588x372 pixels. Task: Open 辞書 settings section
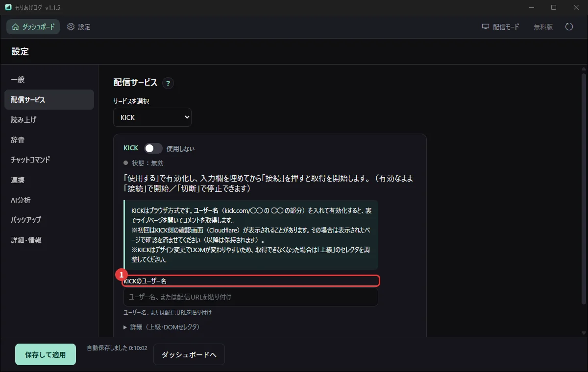[49, 139]
